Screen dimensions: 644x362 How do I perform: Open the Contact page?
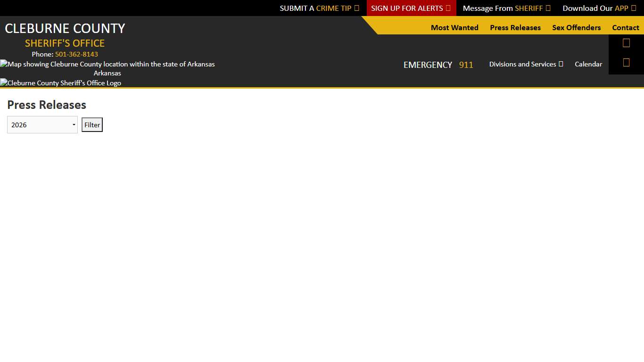(626, 28)
